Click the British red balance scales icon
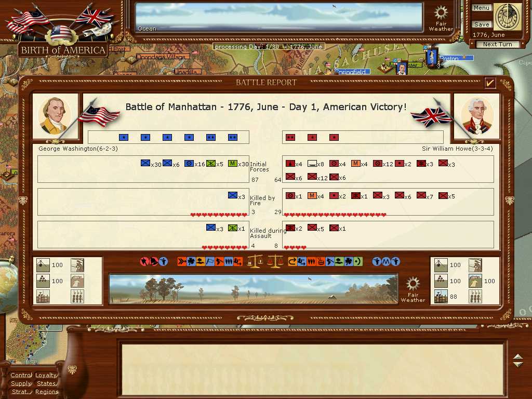Image resolution: width=532 pixels, height=399 pixels. pyautogui.click(x=275, y=261)
